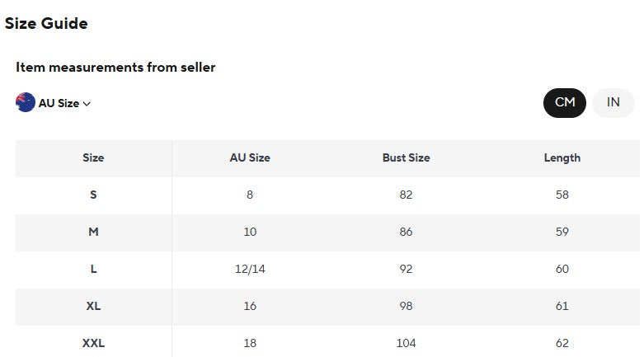Select the XXL size row label
Image resolution: width=644 pixels, height=357 pixels.
[93, 343]
